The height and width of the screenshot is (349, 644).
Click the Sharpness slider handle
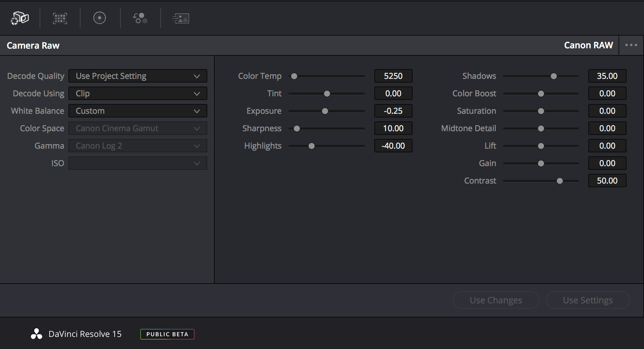[x=297, y=129]
